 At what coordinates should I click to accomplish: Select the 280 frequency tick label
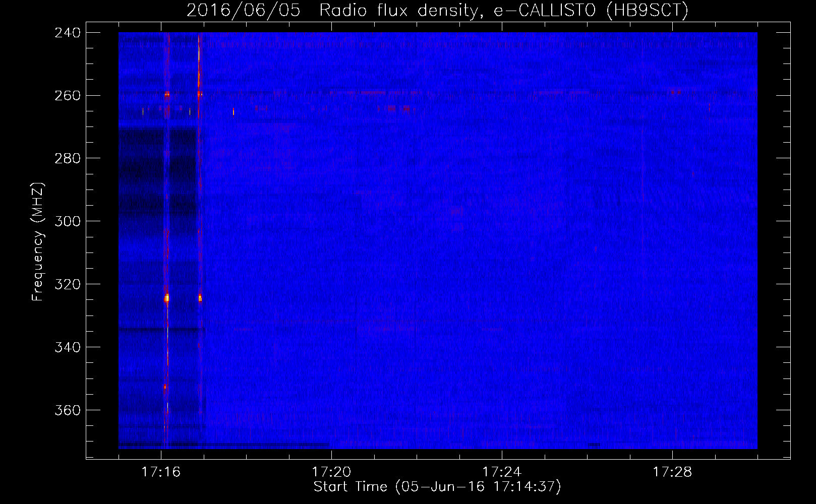[68, 159]
